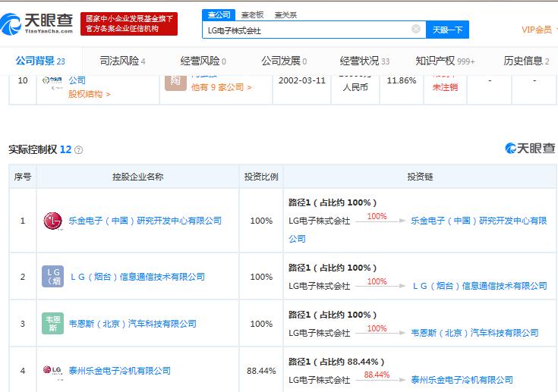The image size is (558, 392).
Task: Click the 实际控制权 12 section heading
Action: pyautogui.click(x=39, y=149)
